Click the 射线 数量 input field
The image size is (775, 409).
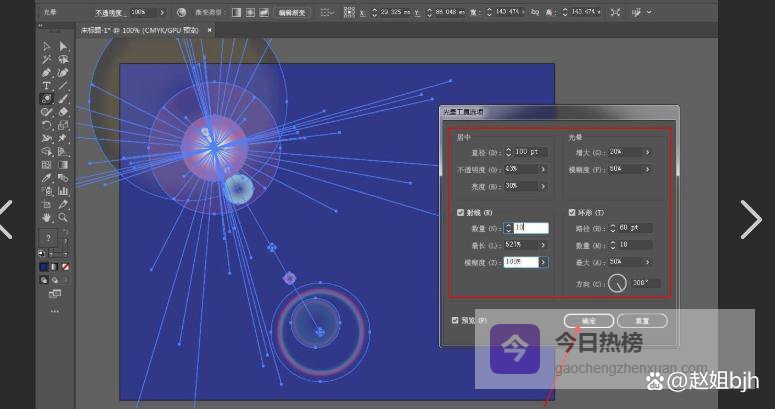click(530, 228)
